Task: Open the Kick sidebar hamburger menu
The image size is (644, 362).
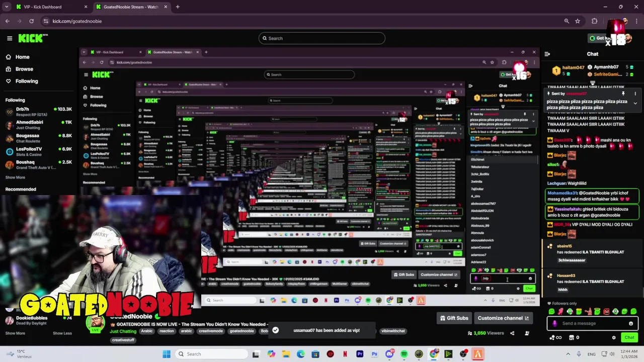Action: 10,38
